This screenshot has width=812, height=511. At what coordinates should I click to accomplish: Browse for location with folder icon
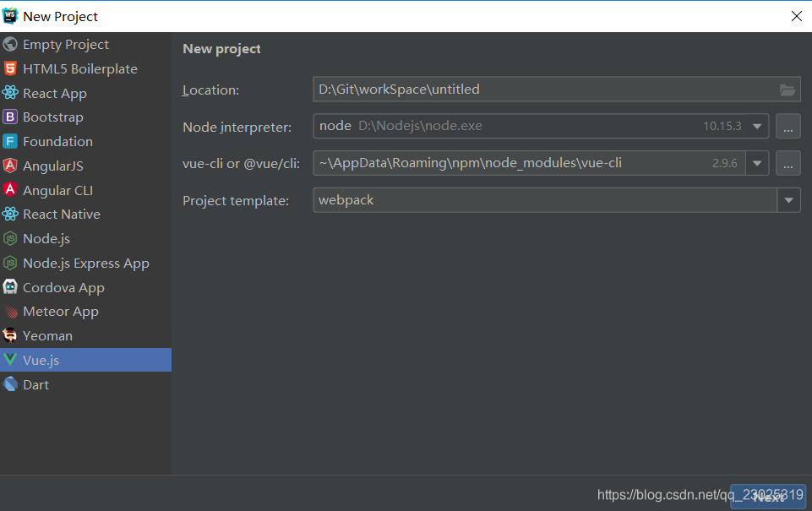[x=787, y=90]
